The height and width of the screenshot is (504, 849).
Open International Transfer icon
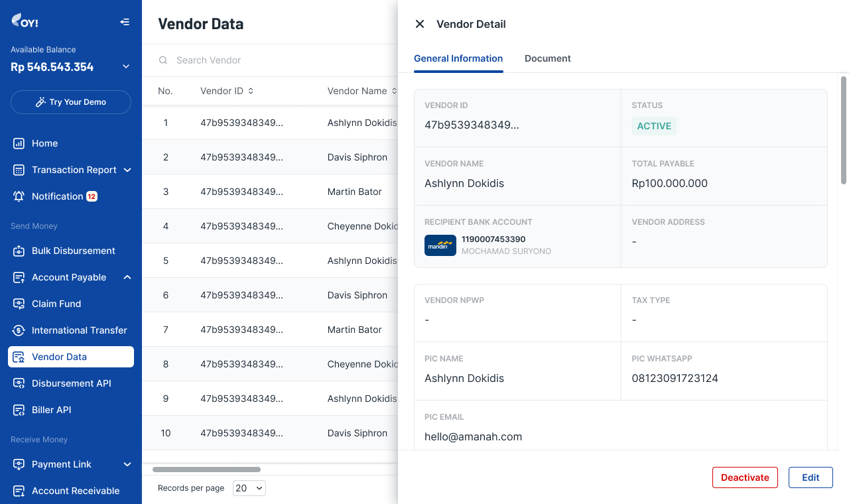(x=19, y=330)
